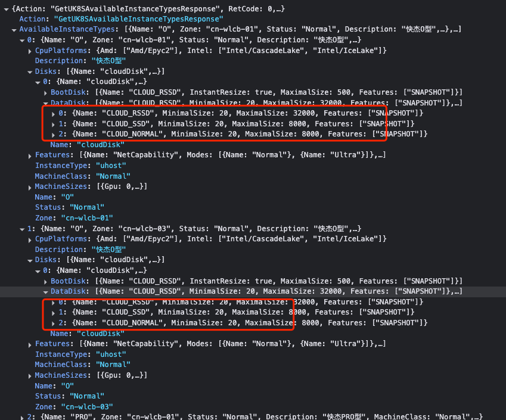Expand CpuPlatforms in the cn-wlcb-01 entry
The image size is (506, 420).
coord(30,51)
